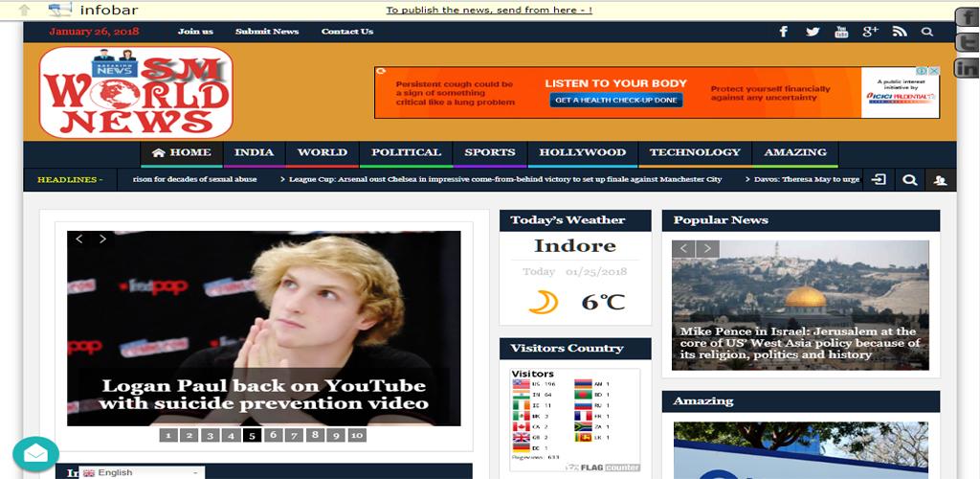Screen dimensions: 980x479
Task: Click the Flag Counter visitors widget
Action: [575, 421]
